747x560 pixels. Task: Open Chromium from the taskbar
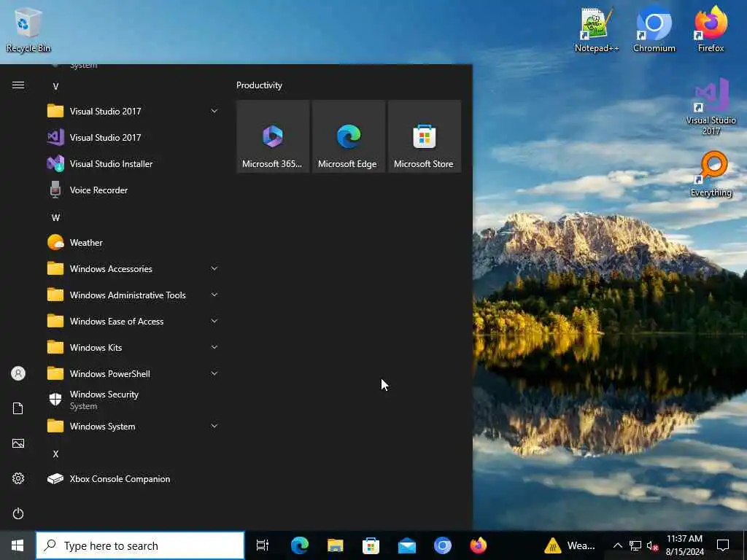[443, 545]
